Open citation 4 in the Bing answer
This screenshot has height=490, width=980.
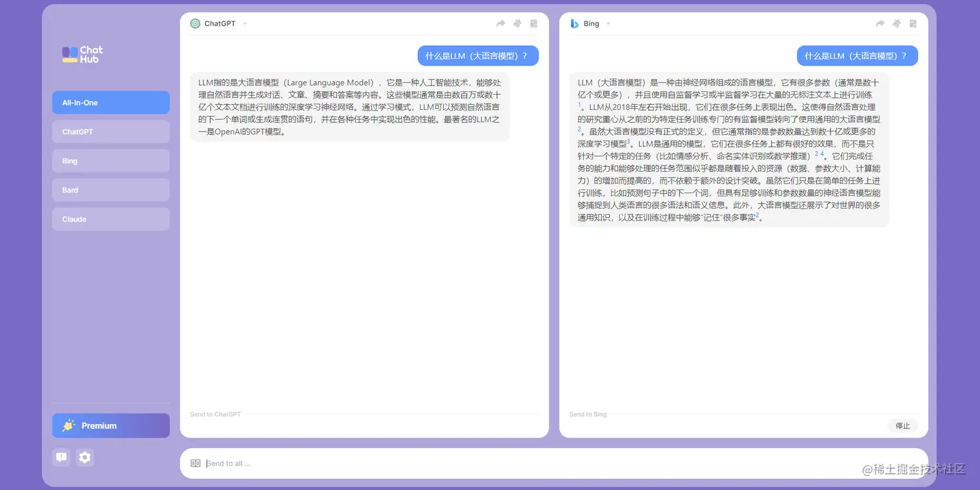click(822, 154)
